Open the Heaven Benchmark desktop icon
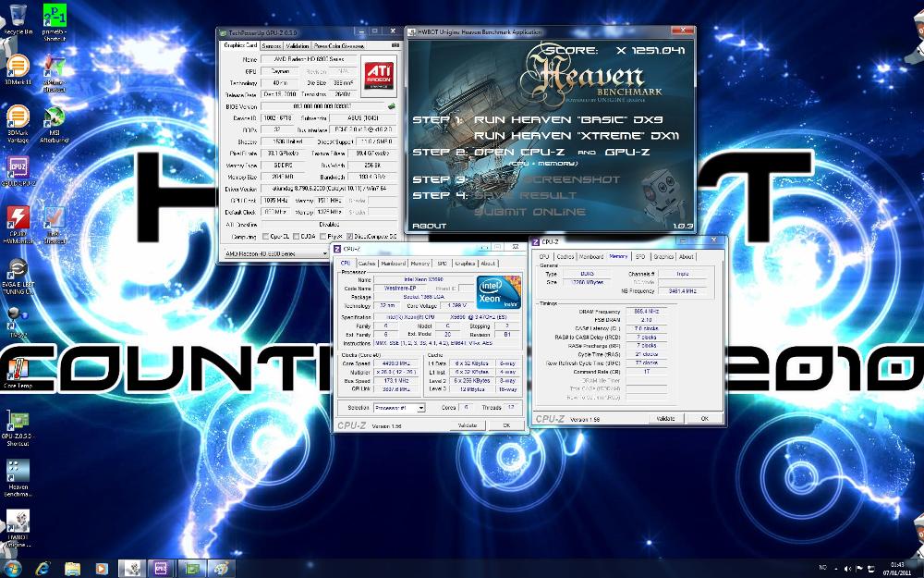This screenshot has width=924, height=578. pos(18,478)
